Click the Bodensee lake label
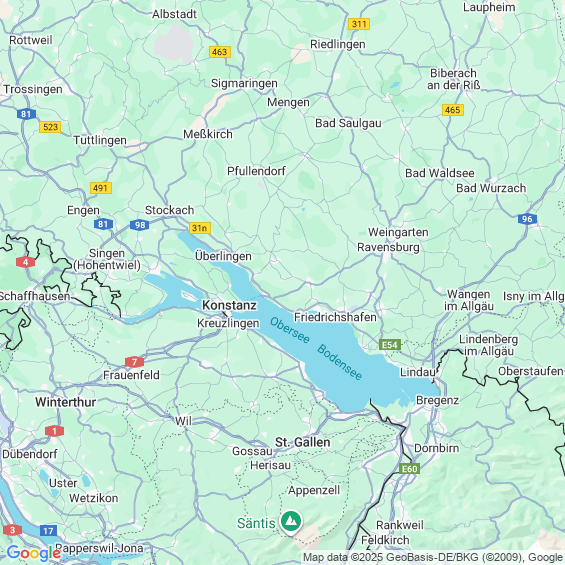The height and width of the screenshot is (565, 565). pos(339,362)
